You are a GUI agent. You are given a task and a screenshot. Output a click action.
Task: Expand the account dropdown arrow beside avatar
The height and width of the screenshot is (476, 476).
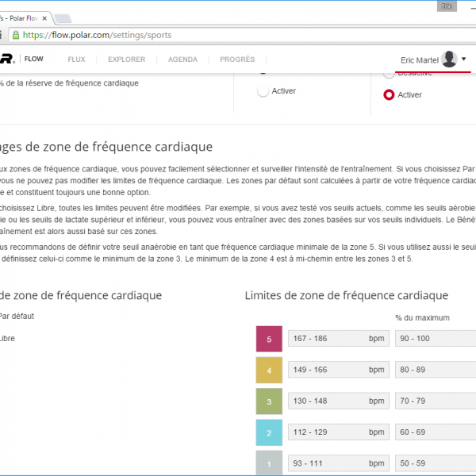tap(464, 59)
